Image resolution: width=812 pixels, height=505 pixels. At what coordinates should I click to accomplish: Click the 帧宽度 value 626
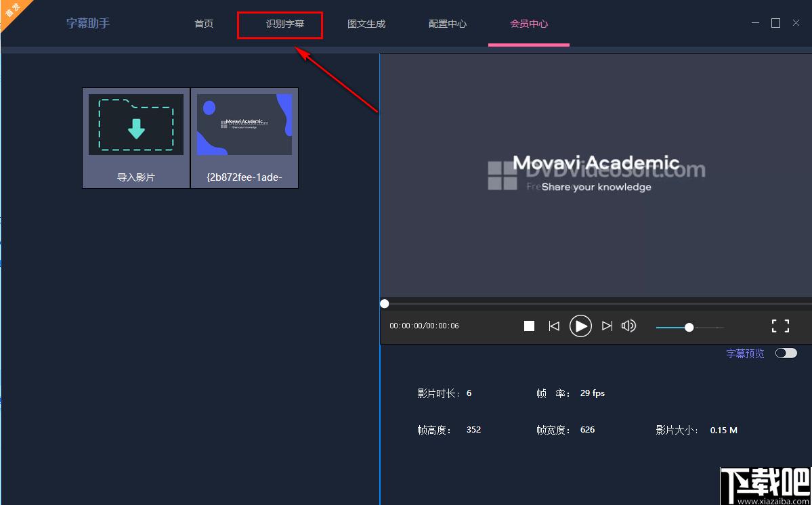pyautogui.click(x=587, y=429)
